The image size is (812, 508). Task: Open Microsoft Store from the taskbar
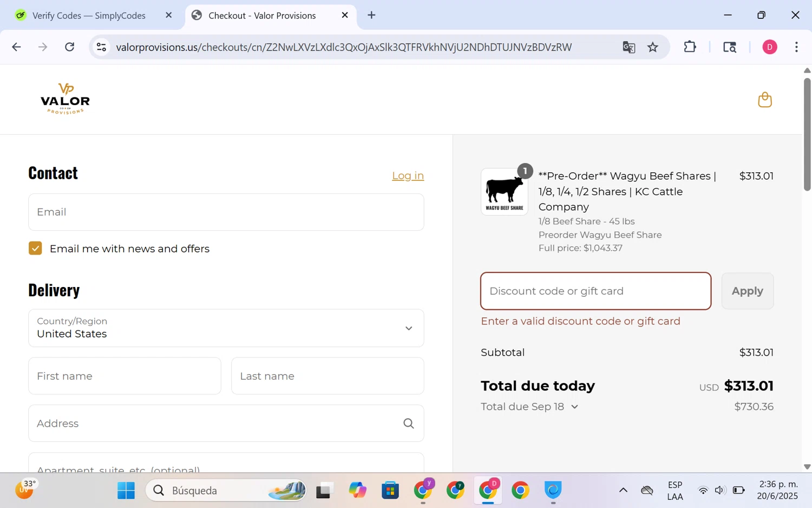[390, 491]
